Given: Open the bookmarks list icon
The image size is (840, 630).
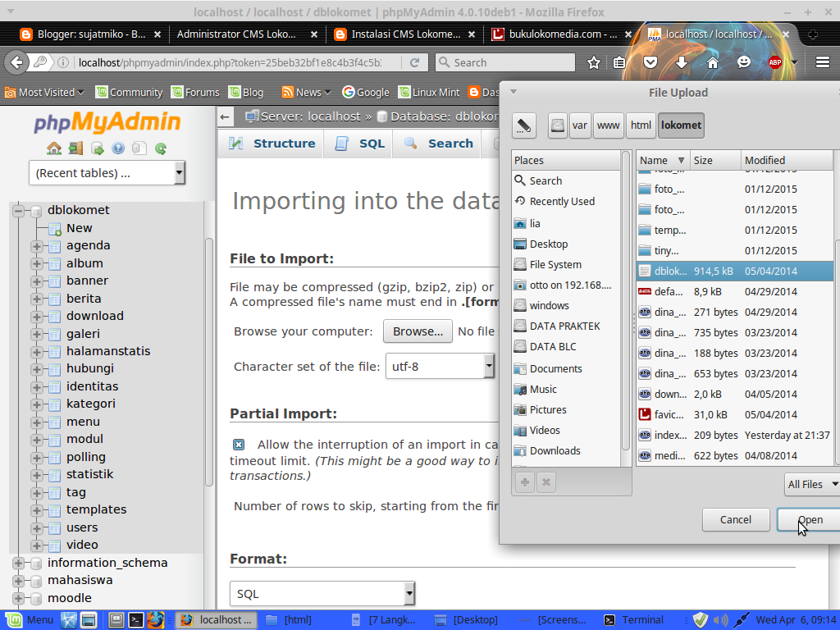Looking at the screenshot, I should coord(619,62).
